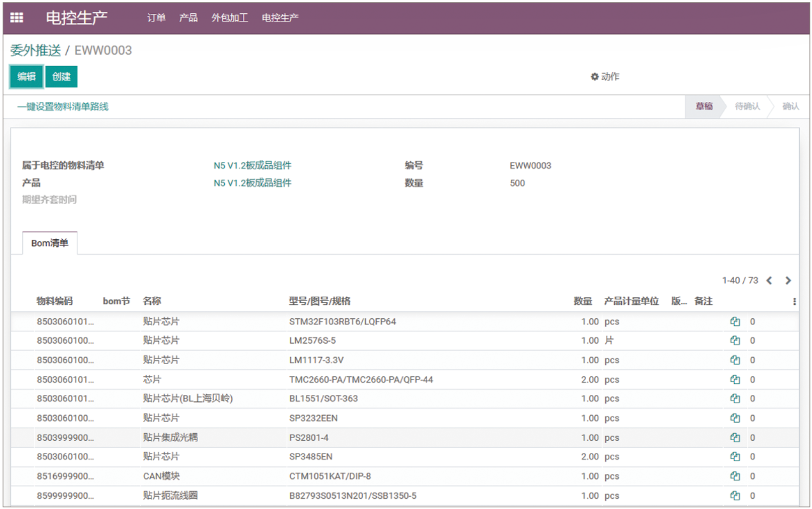Click copy icon in LM2576S-5 row
Image resolution: width=812 pixels, height=509 pixels.
pos(735,341)
